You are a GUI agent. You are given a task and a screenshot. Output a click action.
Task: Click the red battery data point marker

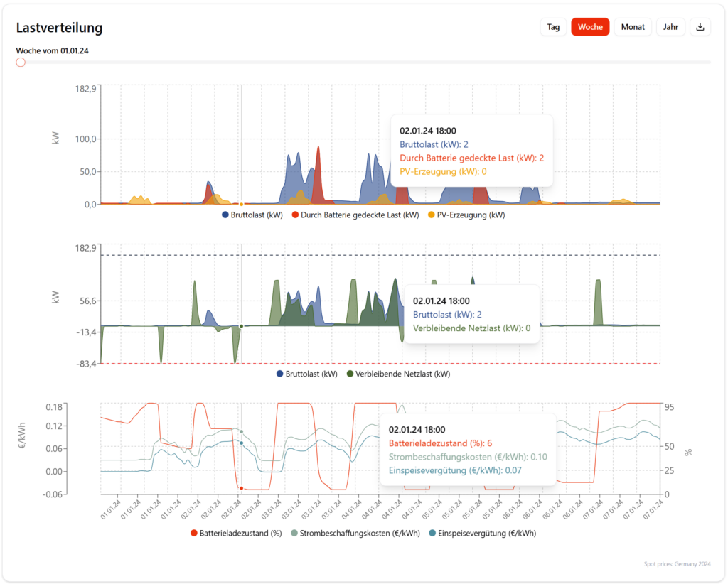[x=242, y=488]
